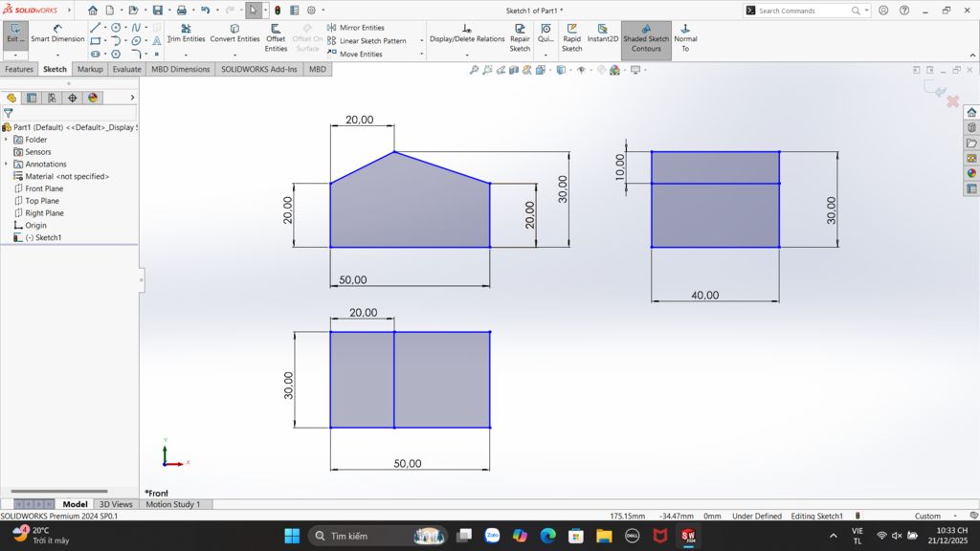Open dropdown arrow next to Undo icon
This screenshot has height=551, width=980.
coord(217,10)
